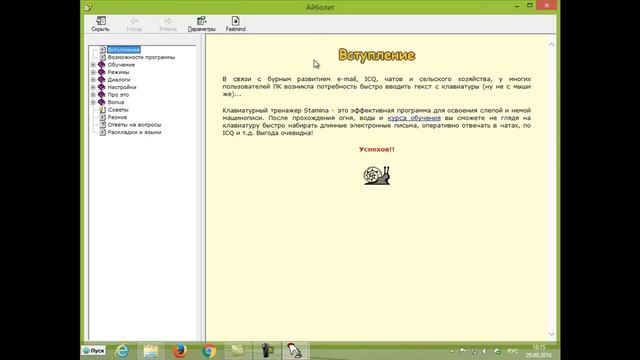Open File Explorer from the taskbar
640x360 pixels.
[x=151, y=351]
